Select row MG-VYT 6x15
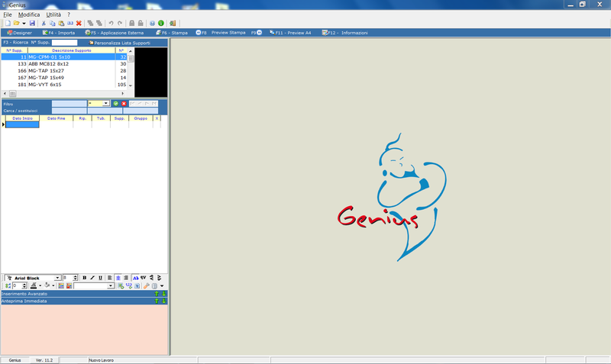Viewport: 611px width, 364px height. tap(64, 85)
